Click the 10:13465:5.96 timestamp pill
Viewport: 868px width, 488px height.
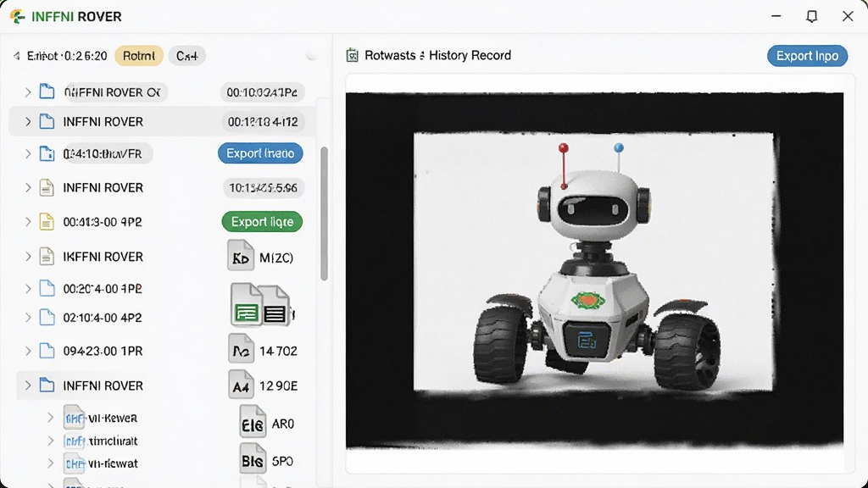pos(264,188)
